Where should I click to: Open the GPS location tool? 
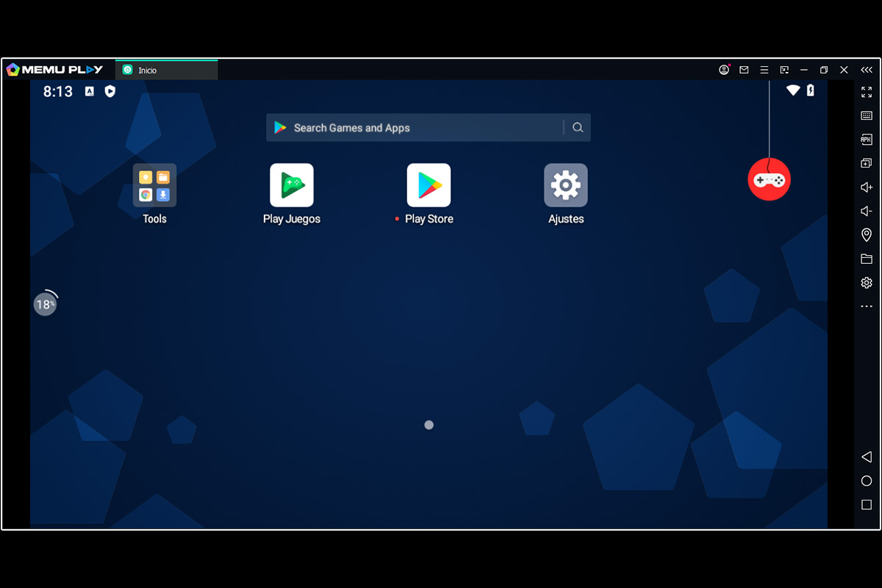click(x=867, y=235)
